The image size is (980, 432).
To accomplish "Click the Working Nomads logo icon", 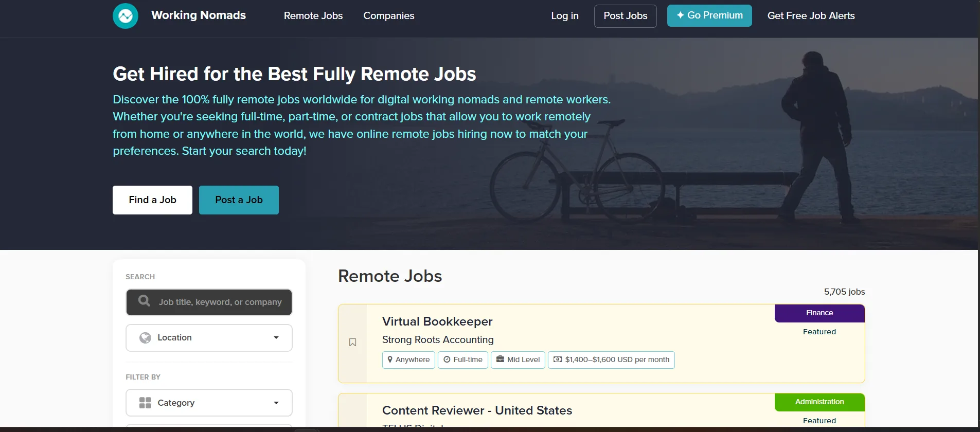I will pyautogui.click(x=126, y=16).
